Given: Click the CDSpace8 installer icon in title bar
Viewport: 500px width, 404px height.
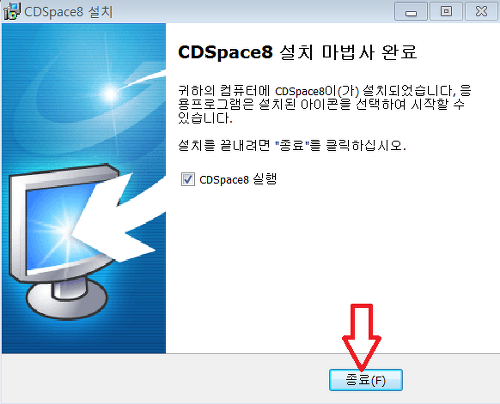Looking at the screenshot, I should (12, 11).
